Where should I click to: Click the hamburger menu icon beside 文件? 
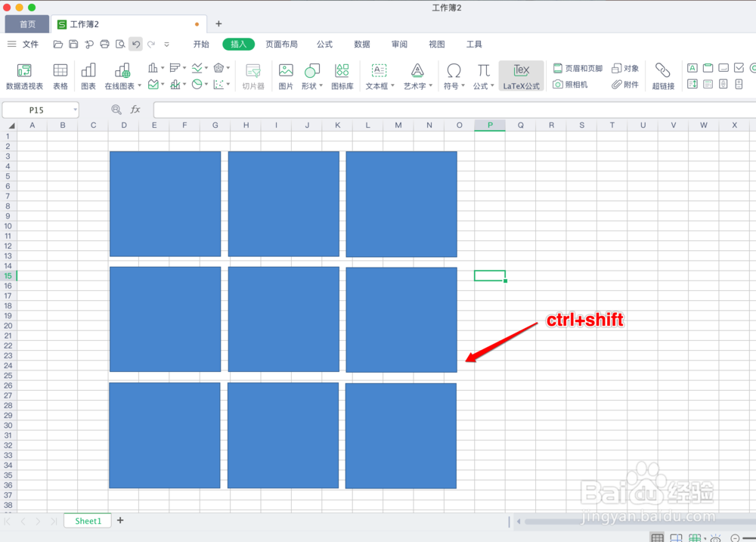click(11, 45)
